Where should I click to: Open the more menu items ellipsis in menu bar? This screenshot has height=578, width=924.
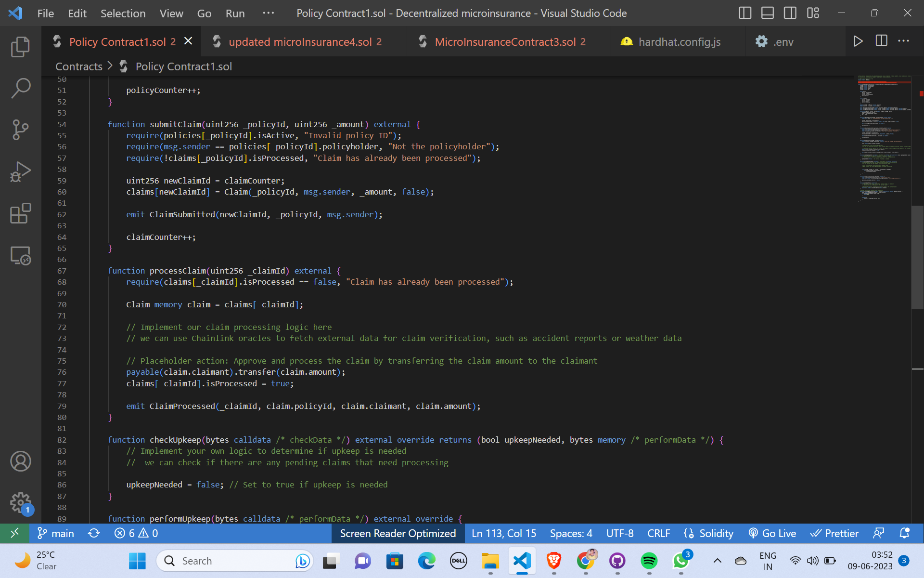[268, 13]
